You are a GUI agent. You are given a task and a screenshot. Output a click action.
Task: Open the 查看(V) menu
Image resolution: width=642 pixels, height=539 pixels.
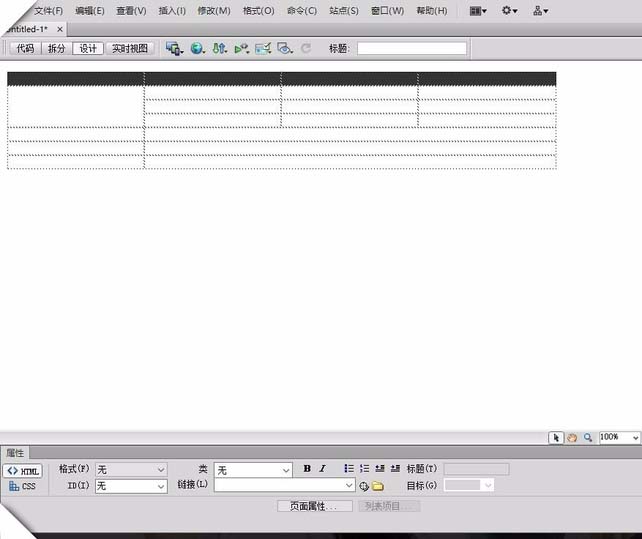[x=131, y=11]
